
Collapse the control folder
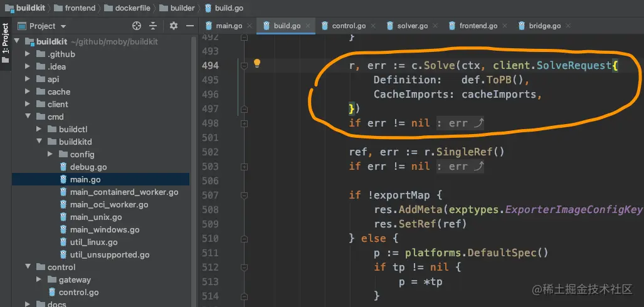click(28, 267)
